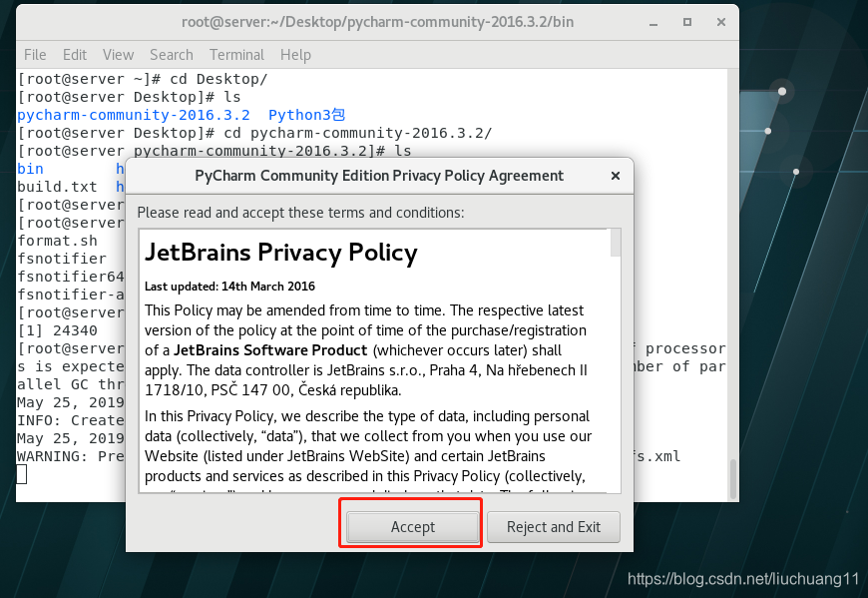Screen dimensions: 868x598
Task: Click 'JetBrains Software Product' bold text
Action: (270, 350)
